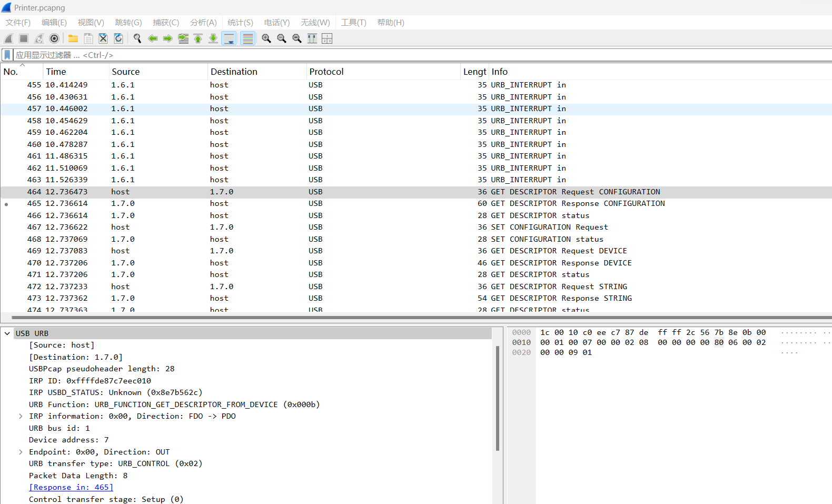The image size is (832, 504).
Task: Open a capture file with the folder icon
Action: [x=73, y=38]
